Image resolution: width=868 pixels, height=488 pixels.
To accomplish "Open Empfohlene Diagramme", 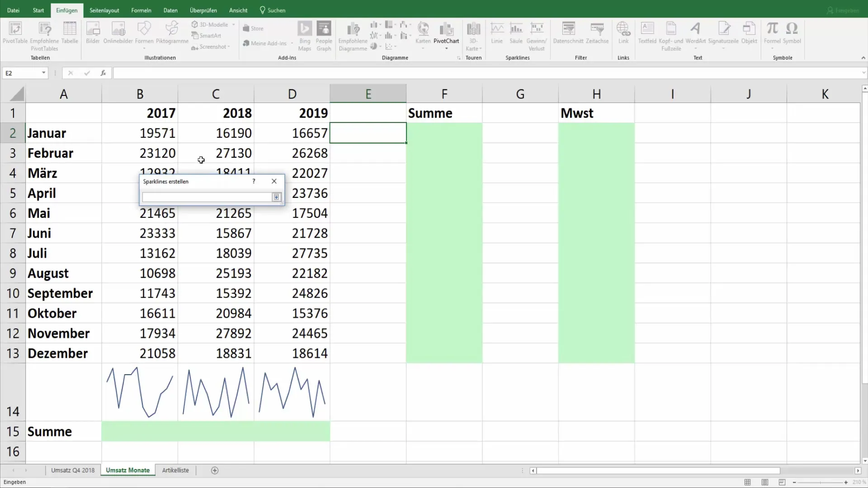I will (353, 36).
